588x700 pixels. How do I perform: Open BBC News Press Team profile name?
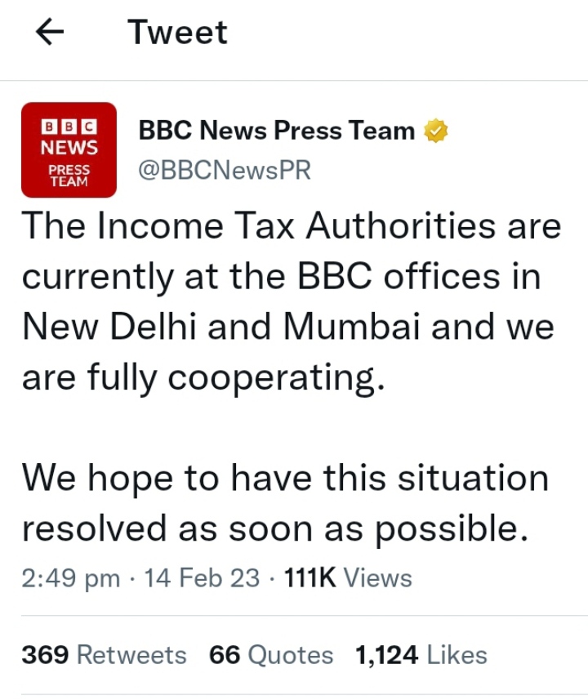coord(277,131)
